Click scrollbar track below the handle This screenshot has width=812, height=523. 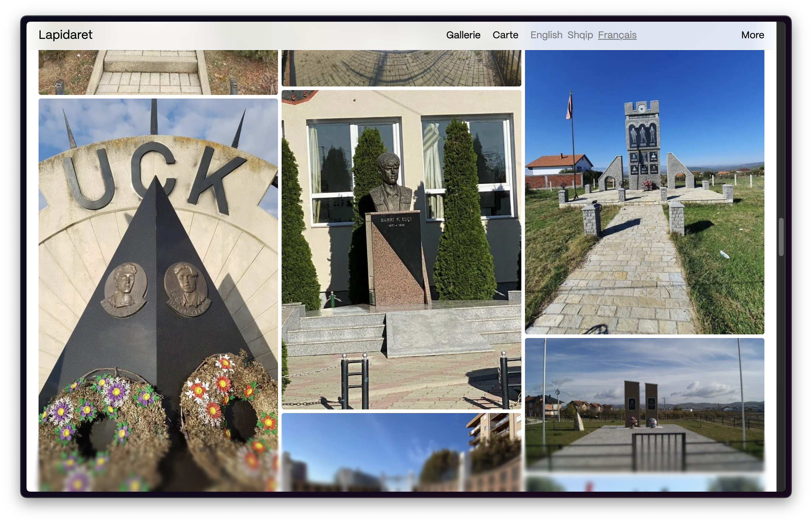coord(781,374)
